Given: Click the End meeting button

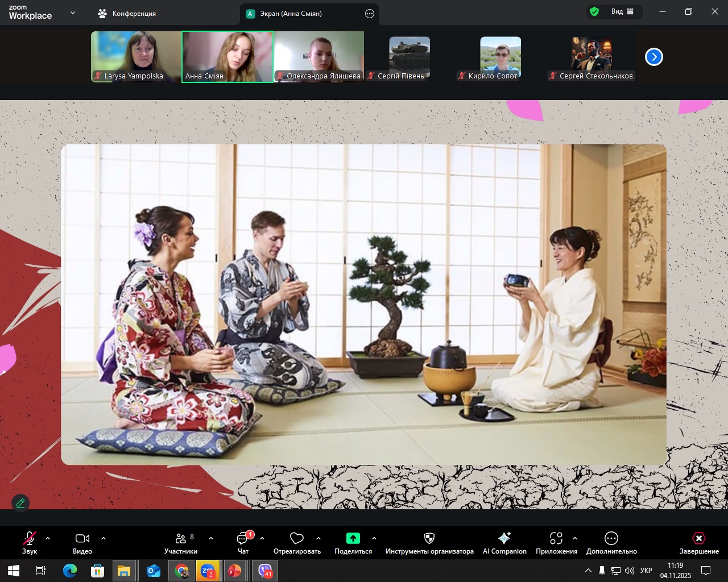Looking at the screenshot, I should click(x=698, y=543).
